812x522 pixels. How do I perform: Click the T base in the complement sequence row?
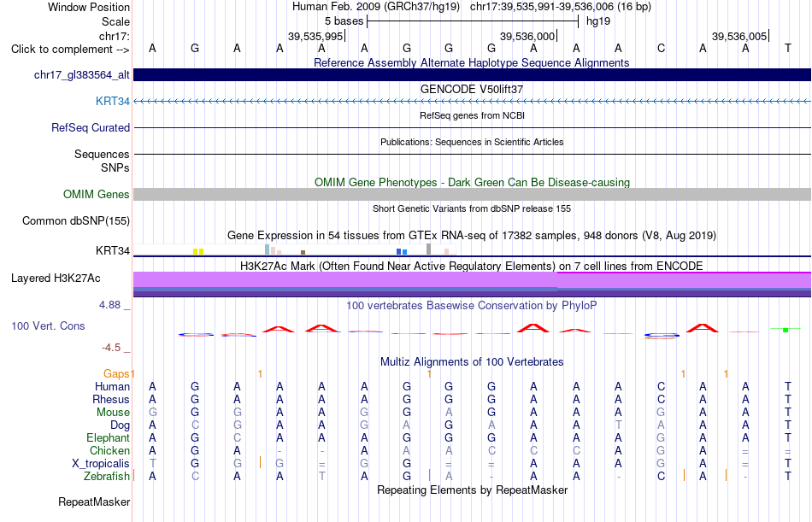click(x=788, y=48)
